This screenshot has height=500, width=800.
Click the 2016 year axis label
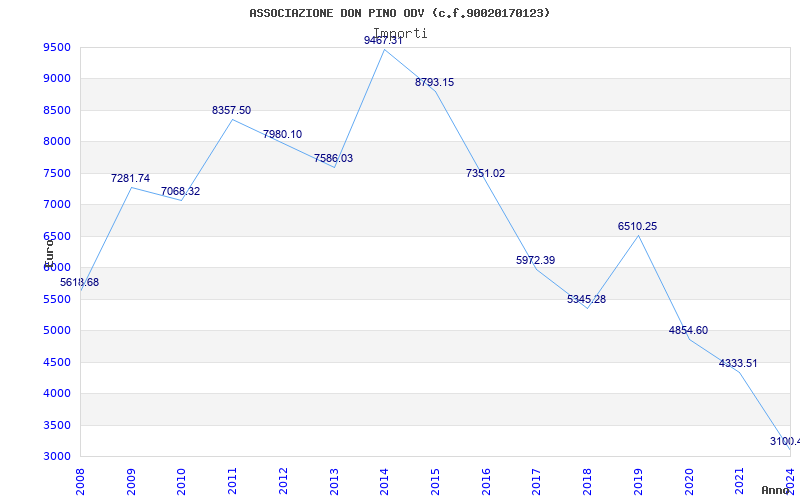click(486, 481)
